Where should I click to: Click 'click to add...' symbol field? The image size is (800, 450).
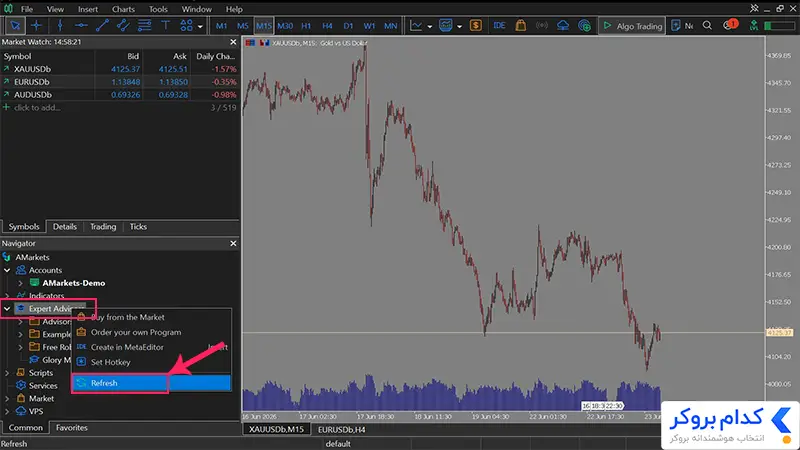click(x=37, y=108)
